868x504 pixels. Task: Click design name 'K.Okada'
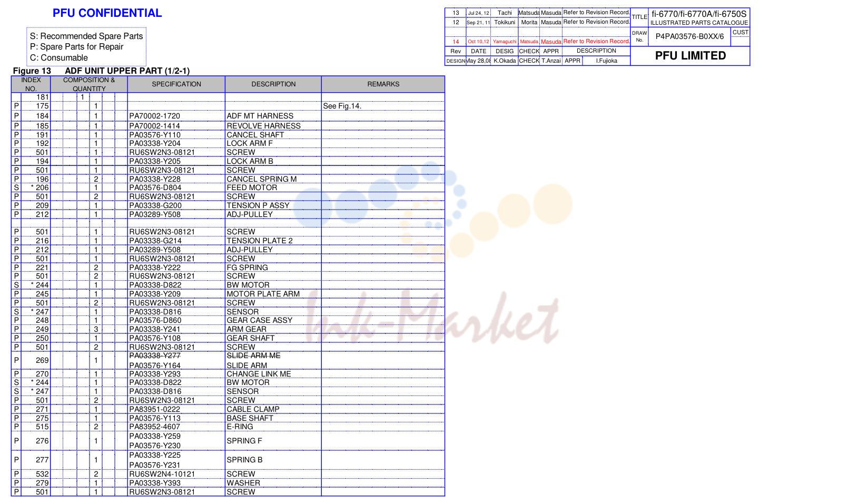505,61
